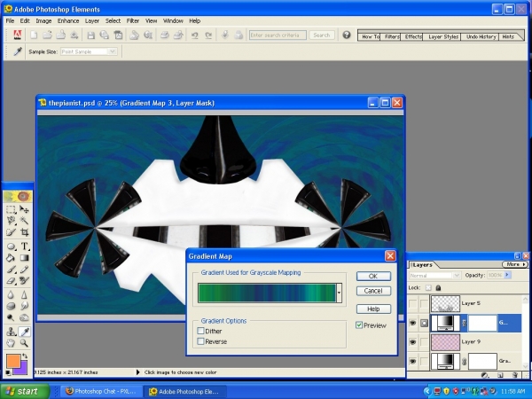Screen dimensions: 532x399
Task: Click the Save icon in shortcuts bar
Action: [x=90, y=35]
